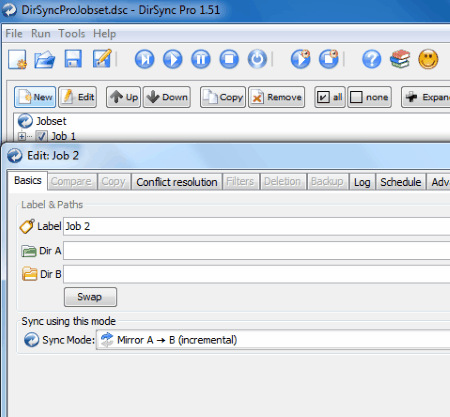This screenshot has width=450, height=417.
Task: Click the Label tag icon
Action: pos(27,226)
